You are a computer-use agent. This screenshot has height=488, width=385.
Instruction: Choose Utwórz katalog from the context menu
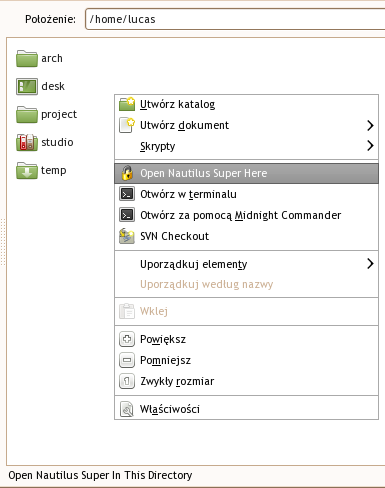247,104
